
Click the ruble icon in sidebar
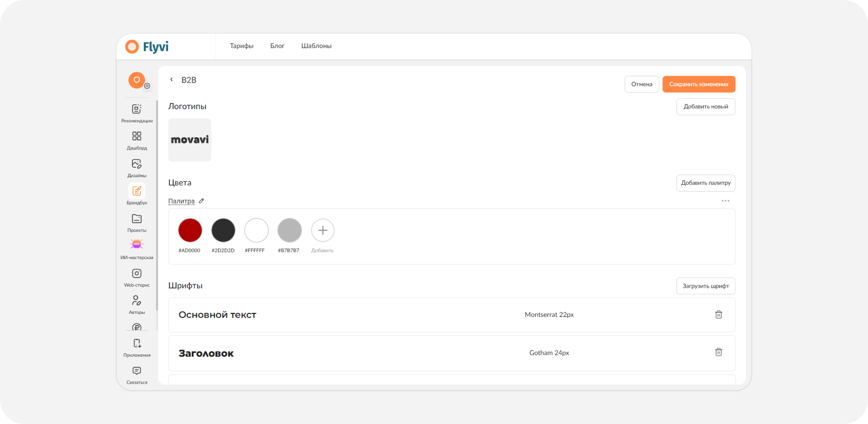coord(137,327)
